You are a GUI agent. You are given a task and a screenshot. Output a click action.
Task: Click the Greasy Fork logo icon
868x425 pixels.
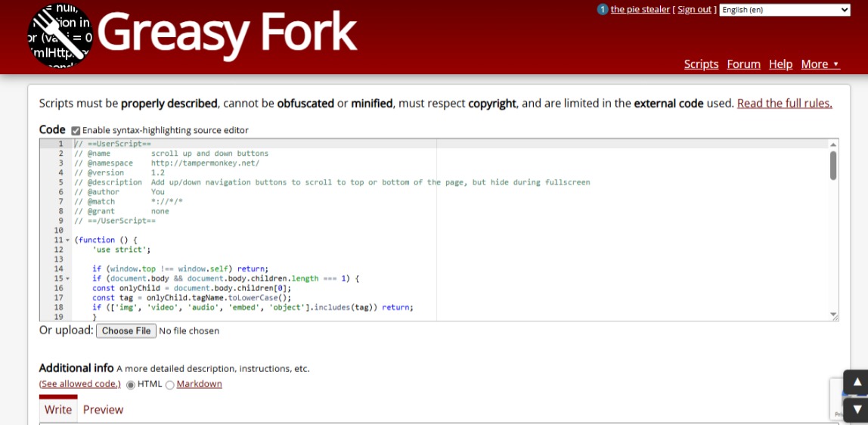(60, 36)
